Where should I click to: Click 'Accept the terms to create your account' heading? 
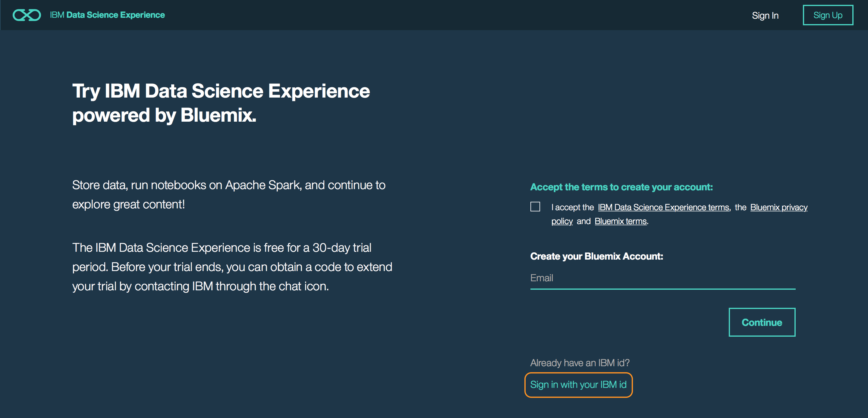pos(621,187)
